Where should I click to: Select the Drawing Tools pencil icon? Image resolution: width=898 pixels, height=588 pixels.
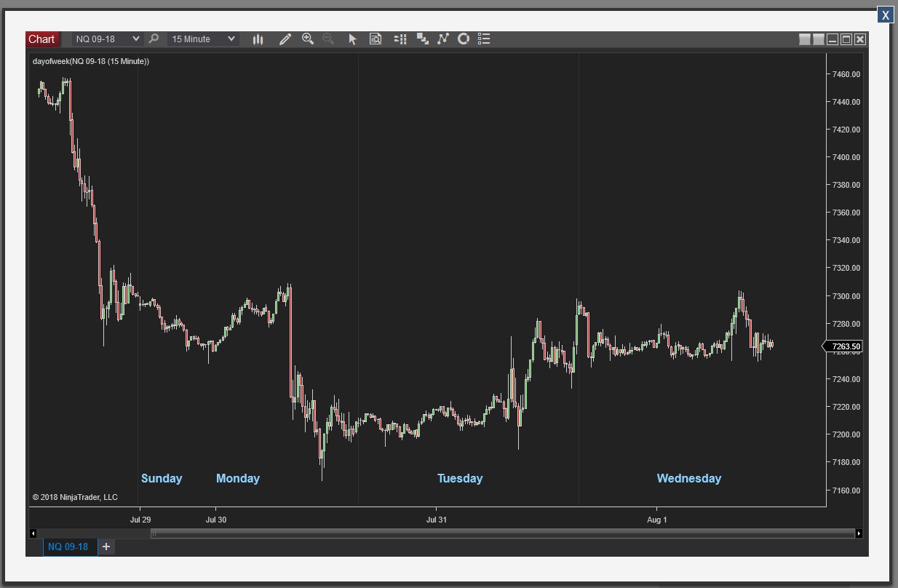pyautogui.click(x=285, y=39)
